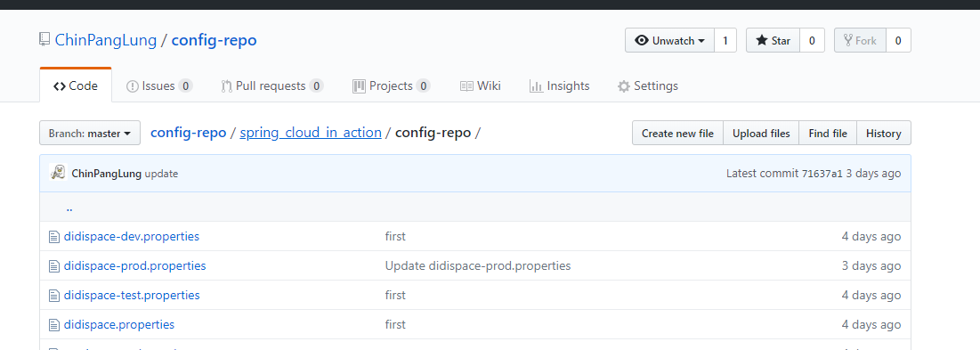Click the Find file button
The height and width of the screenshot is (350, 980).
click(x=828, y=133)
